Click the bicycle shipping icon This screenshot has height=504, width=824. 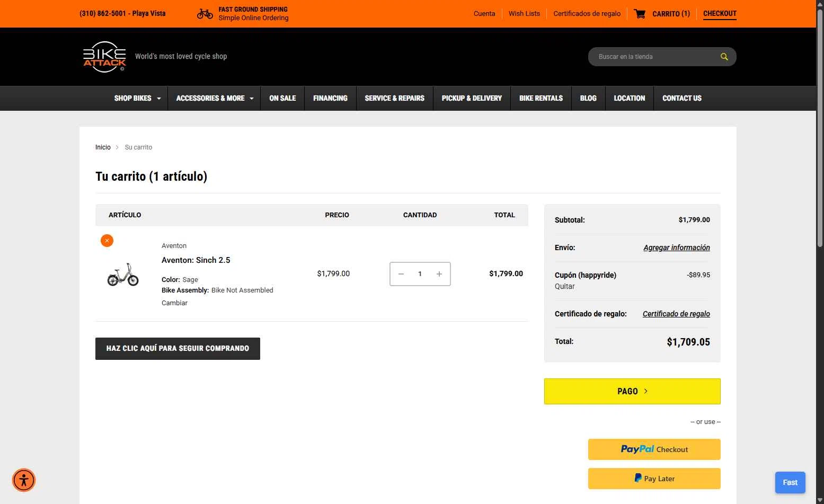(205, 14)
